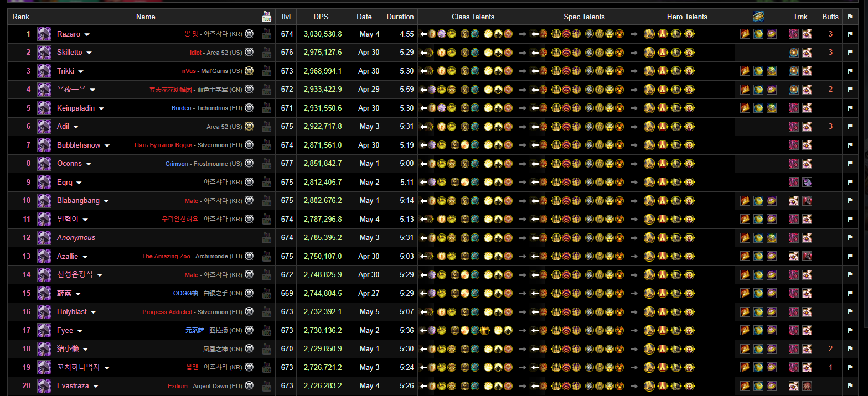Open the Idiot guild link
This screenshot has height=396, width=868.
click(195, 53)
